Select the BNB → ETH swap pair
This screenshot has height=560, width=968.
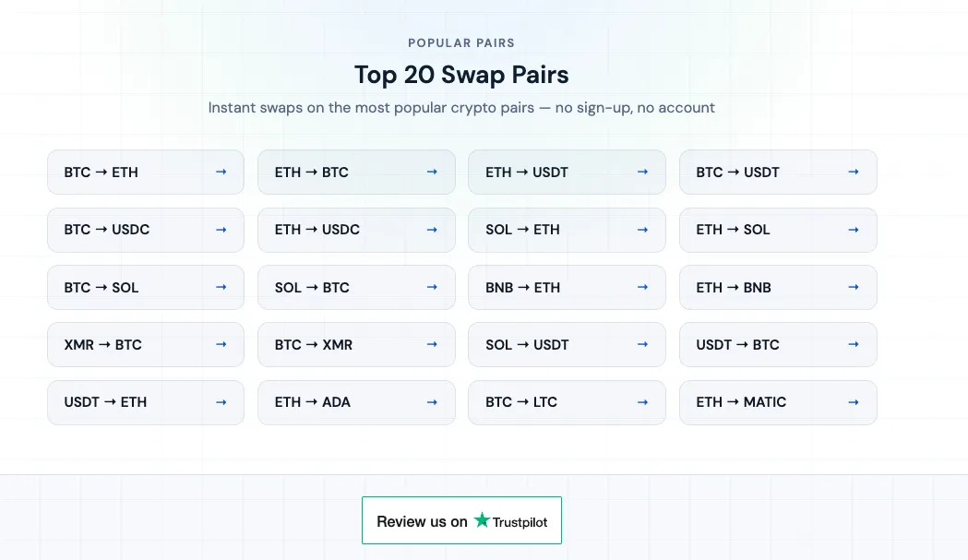pyautogui.click(x=567, y=287)
